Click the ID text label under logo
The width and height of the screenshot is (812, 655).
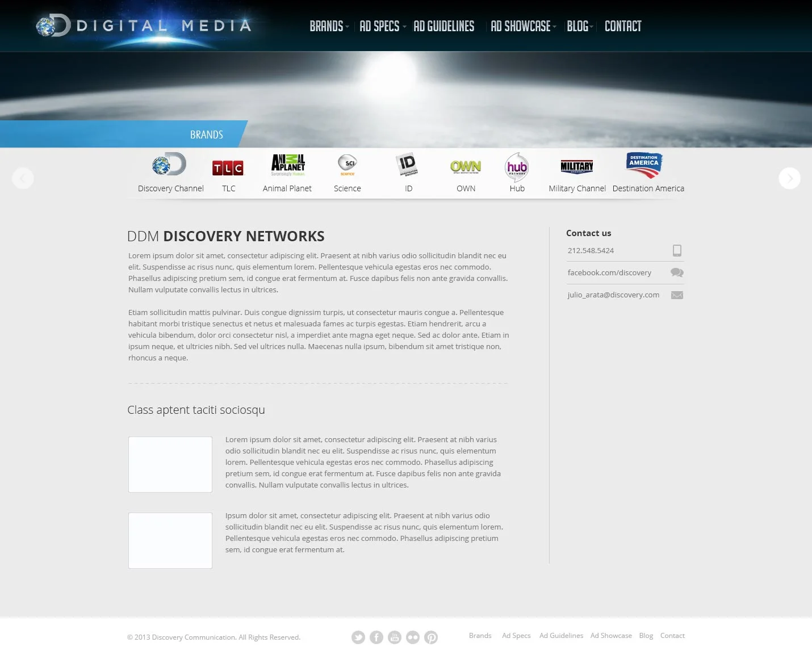(409, 188)
